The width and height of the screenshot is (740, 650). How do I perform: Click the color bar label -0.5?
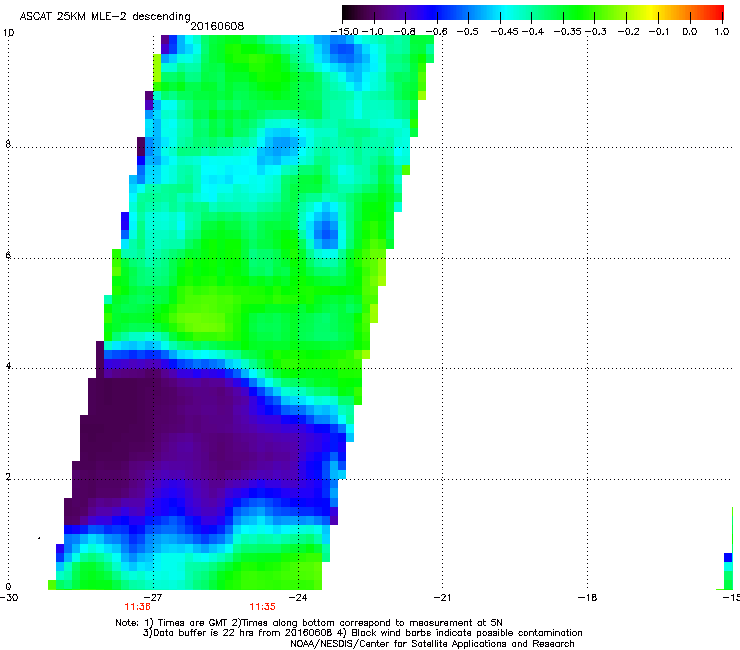468,32
